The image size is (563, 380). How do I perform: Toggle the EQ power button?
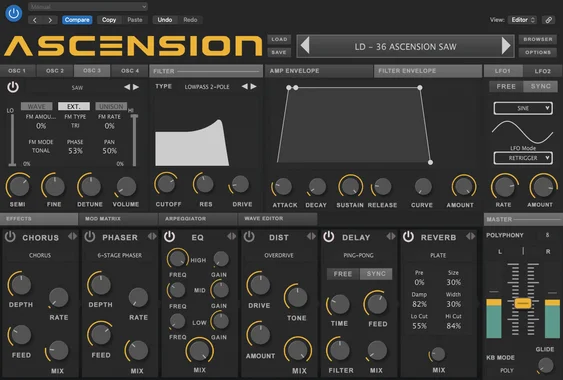click(x=169, y=237)
